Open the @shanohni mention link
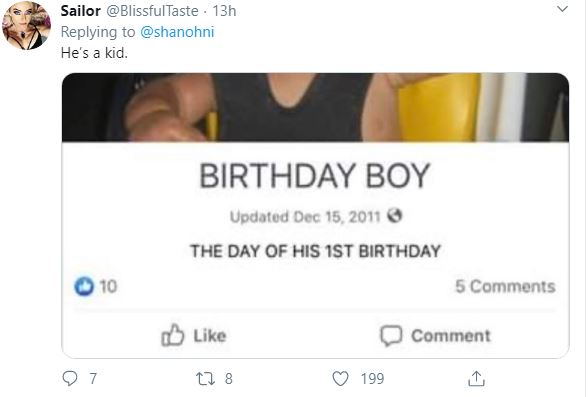This screenshot has width=588, height=397. [177, 32]
